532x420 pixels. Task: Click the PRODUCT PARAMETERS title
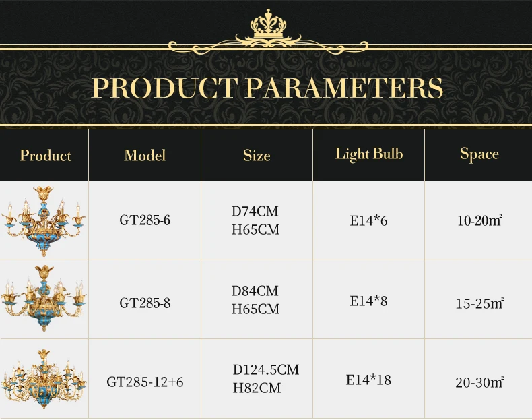(267, 88)
